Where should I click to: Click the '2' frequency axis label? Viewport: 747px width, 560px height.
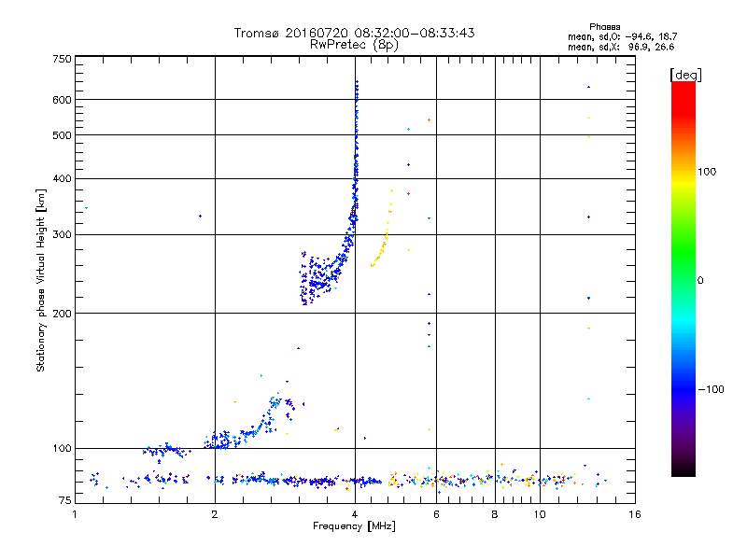215,514
